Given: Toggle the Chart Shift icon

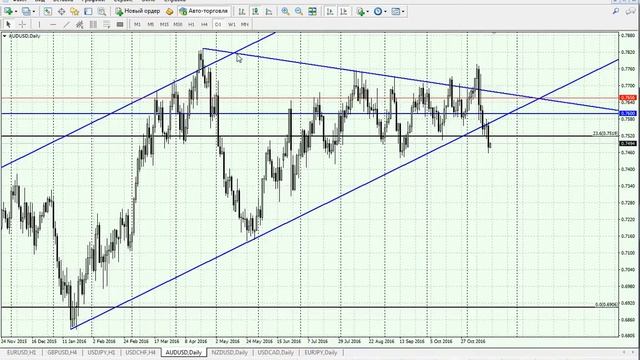Looking at the screenshot, I should 343,11.
